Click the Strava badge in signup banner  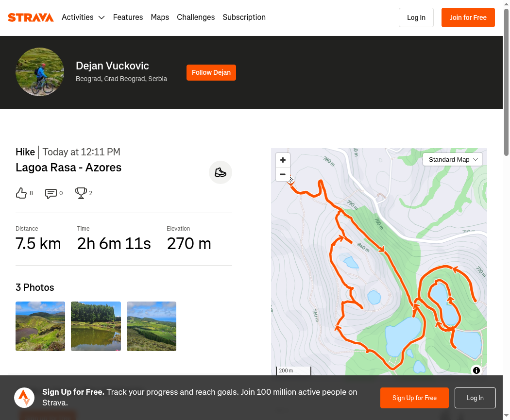coord(24,398)
